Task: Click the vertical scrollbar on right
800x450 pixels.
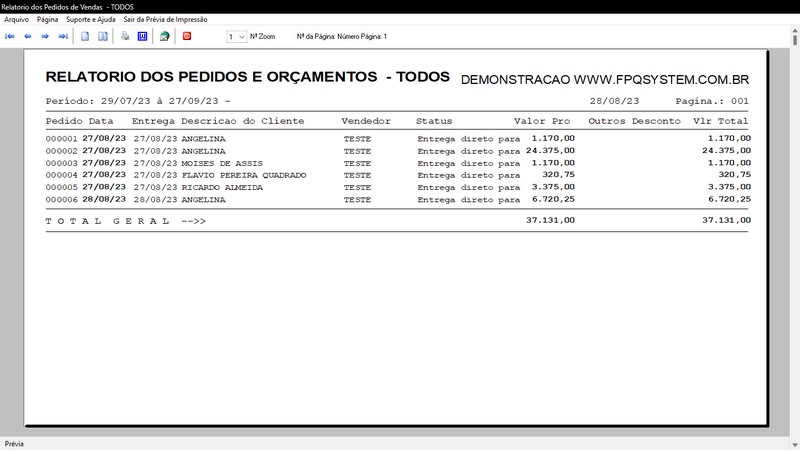Action: point(794,240)
